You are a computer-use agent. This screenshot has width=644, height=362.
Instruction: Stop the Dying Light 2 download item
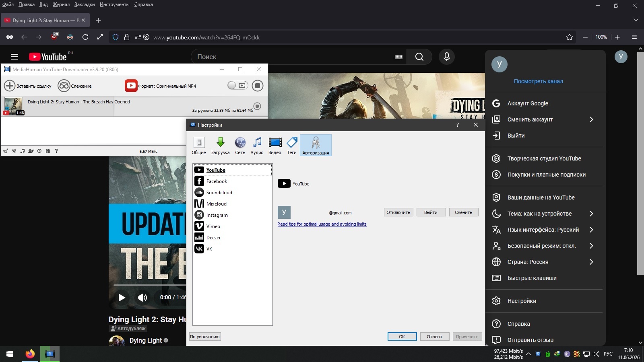(257, 106)
